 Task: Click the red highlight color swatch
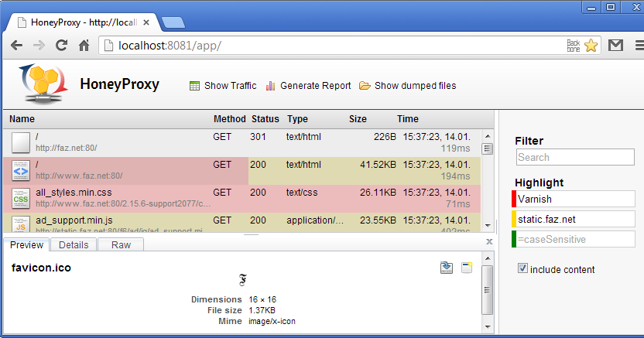(x=513, y=199)
